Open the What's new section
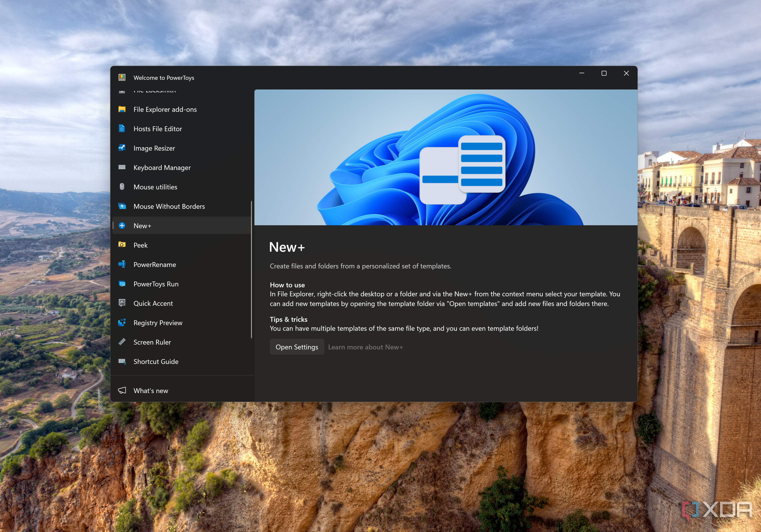This screenshot has height=532, width=761. [150, 390]
